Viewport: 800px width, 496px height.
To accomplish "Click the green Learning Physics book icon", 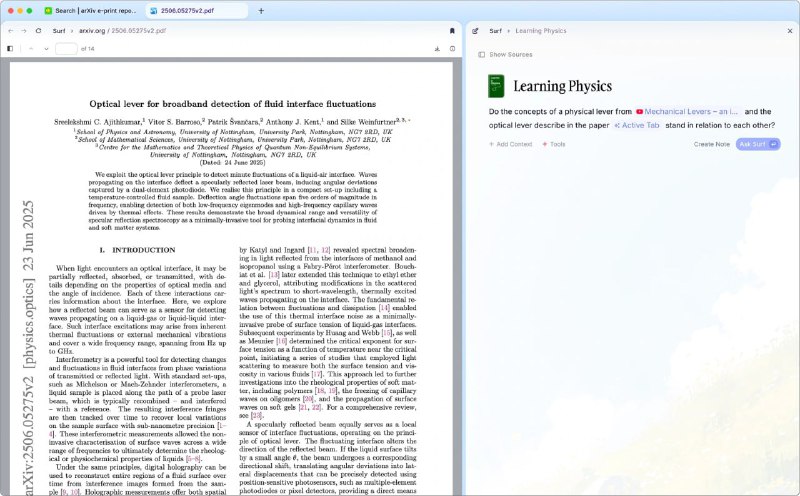I will (x=495, y=86).
